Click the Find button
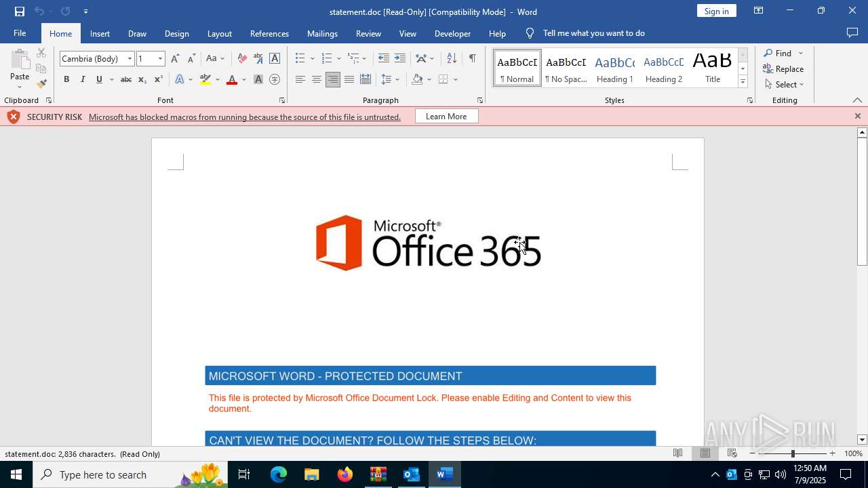The image size is (868, 488). (777, 54)
